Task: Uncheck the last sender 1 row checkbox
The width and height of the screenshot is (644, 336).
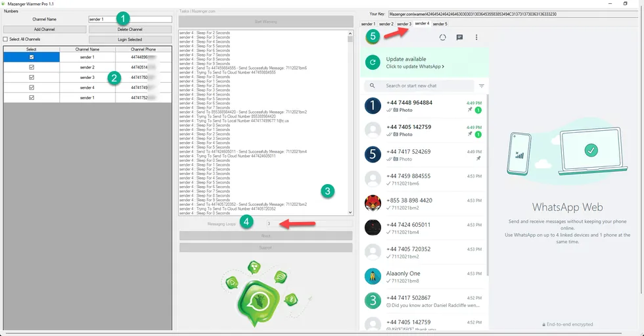Action: pyautogui.click(x=32, y=98)
